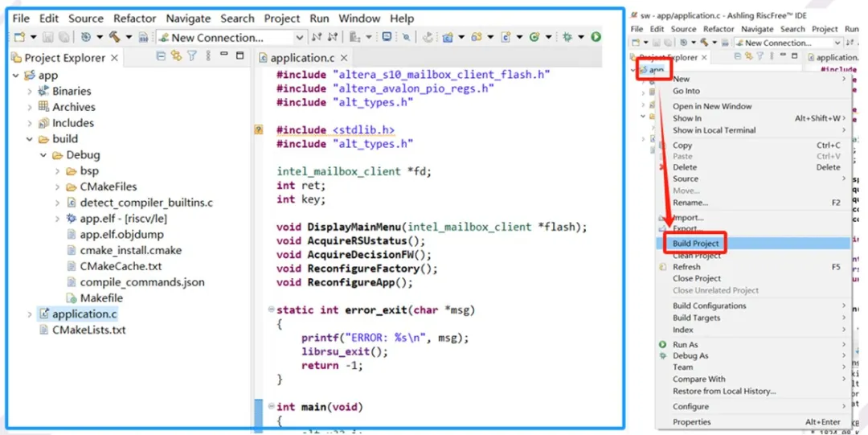
Task: Open the New Connection dropdown in the left window
Action: point(300,38)
